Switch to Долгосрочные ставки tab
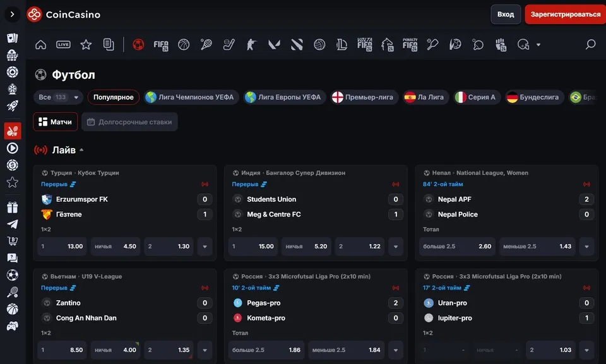Image resolution: width=606 pixels, height=364 pixels. [x=129, y=122]
